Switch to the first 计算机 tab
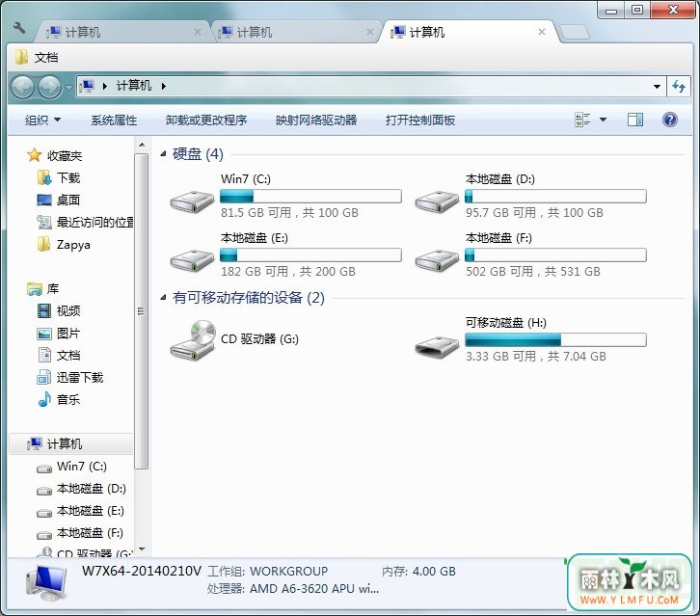This screenshot has width=700, height=616. tap(123, 32)
